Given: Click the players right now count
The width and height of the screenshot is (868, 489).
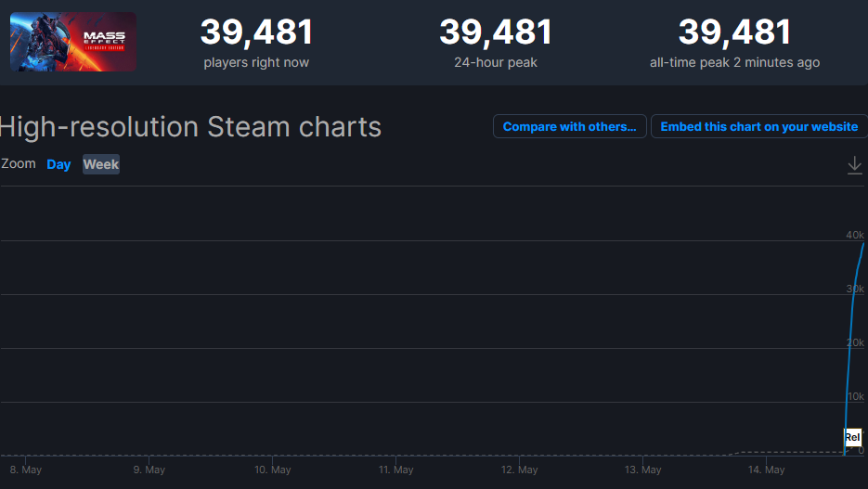Looking at the screenshot, I should (x=256, y=32).
